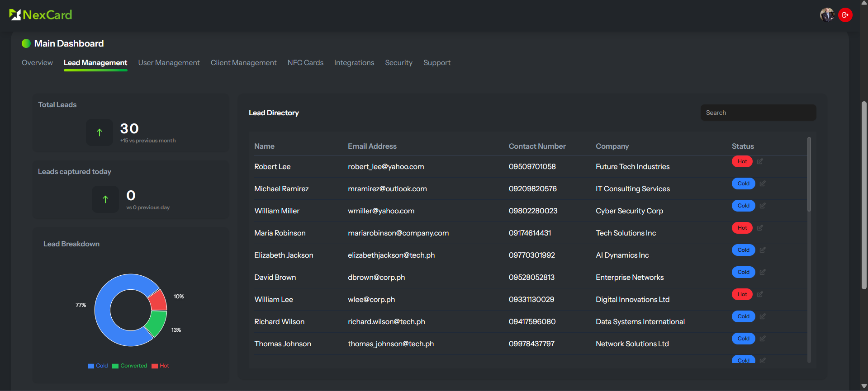The image size is (868, 391).
Task: Click the Total Leads up-arrow icon
Action: tap(100, 132)
